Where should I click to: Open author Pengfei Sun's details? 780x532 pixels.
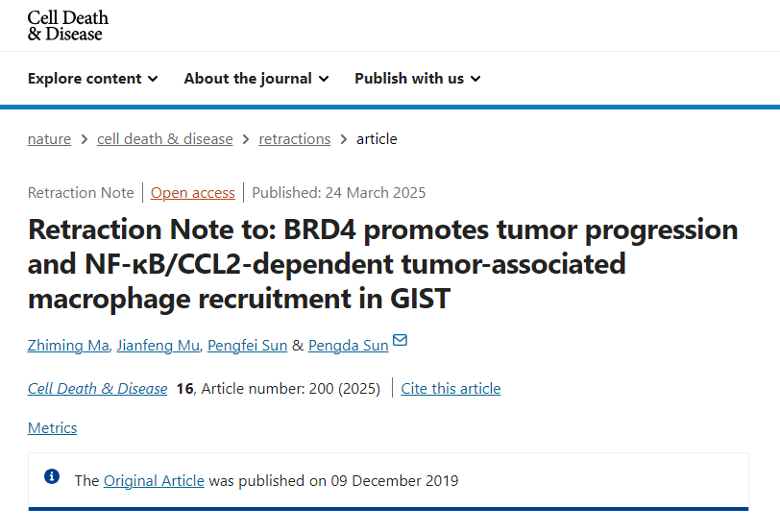coord(247,345)
